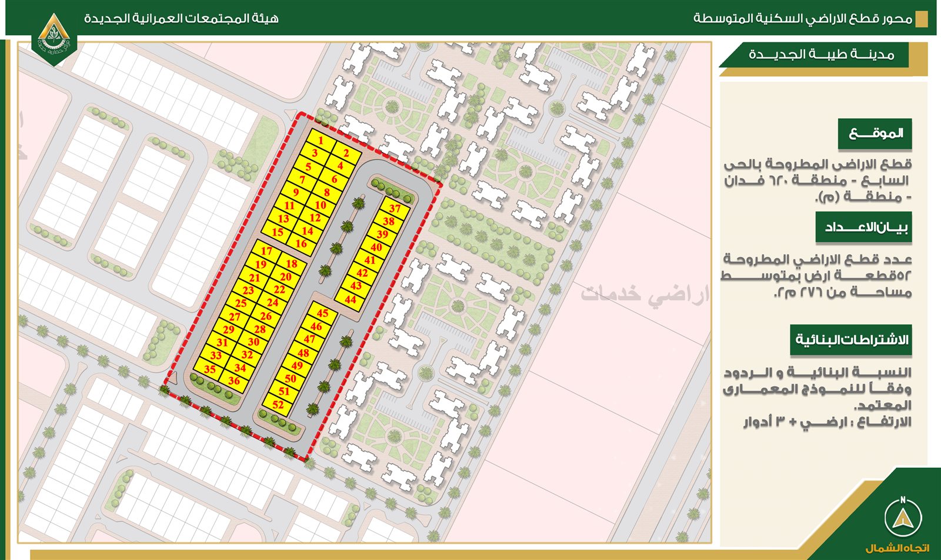Select land plot number 16
The image size is (941, 560).
301,243
